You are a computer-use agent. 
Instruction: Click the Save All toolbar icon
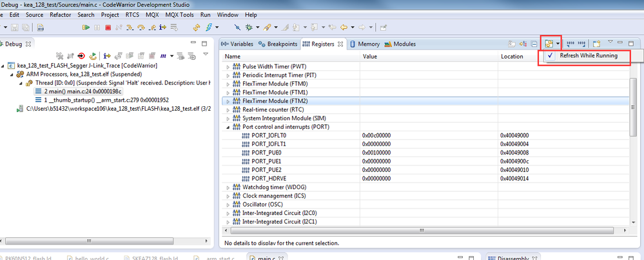tap(26, 28)
